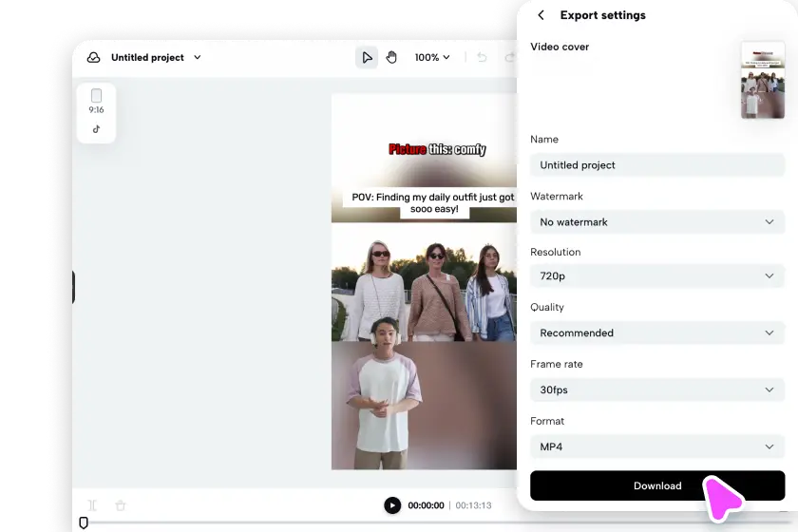Expand the 100% zoom level dropdown
Screen dimensions: 798x532
tap(432, 58)
